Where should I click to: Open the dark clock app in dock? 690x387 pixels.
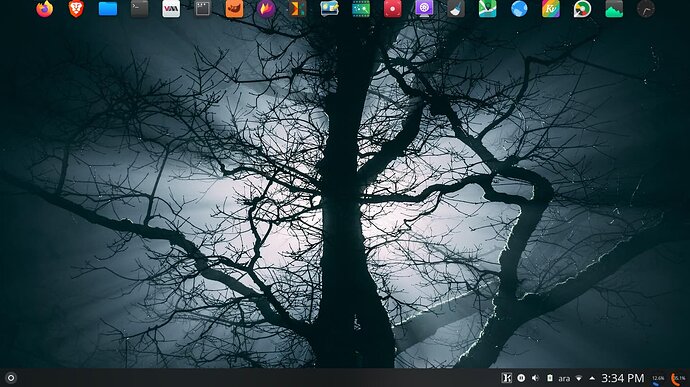click(x=646, y=9)
